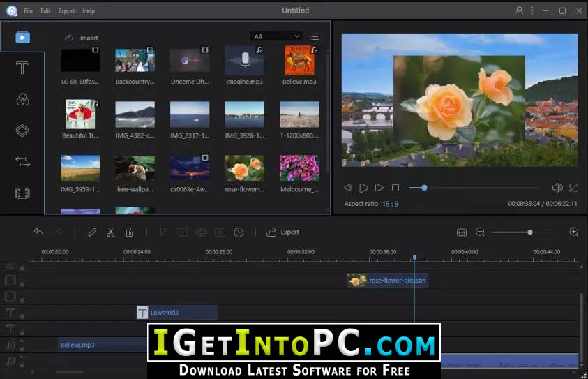Change the 16:9 aspect ratio value
Image resolution: width=588 pixels, height=379 pixels.
tap(391, 204)
